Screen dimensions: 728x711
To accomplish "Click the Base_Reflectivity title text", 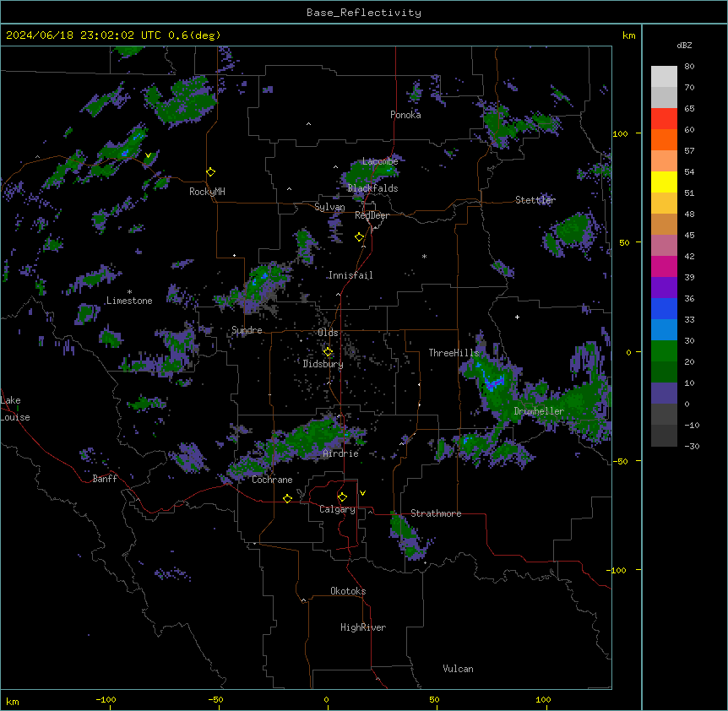I will point(364,13).
